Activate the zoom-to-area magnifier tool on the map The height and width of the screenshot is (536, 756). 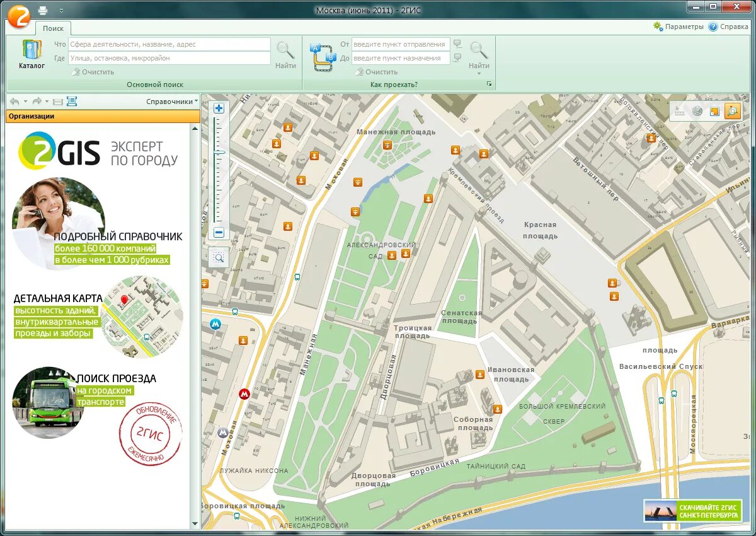(x=219, y=257)
